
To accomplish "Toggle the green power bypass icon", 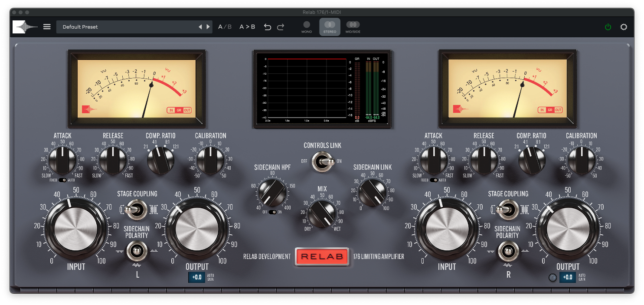I will tap(608, 27).
